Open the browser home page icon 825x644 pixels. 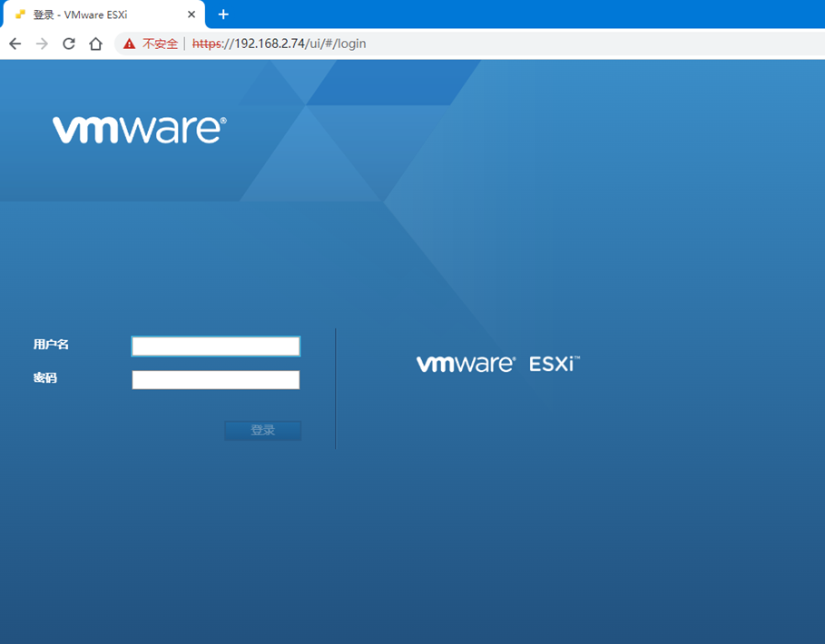(96, 44)
